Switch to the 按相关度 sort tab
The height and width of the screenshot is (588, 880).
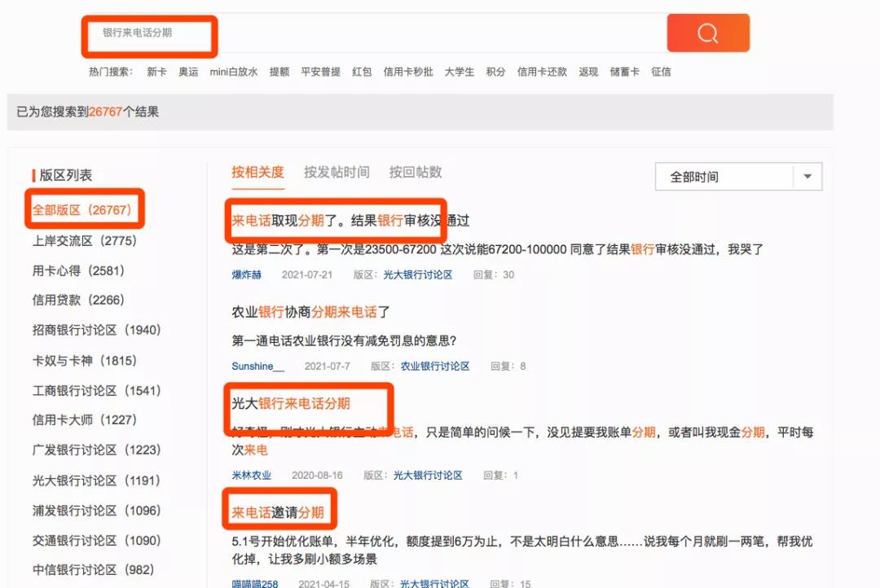pos(257,172)
